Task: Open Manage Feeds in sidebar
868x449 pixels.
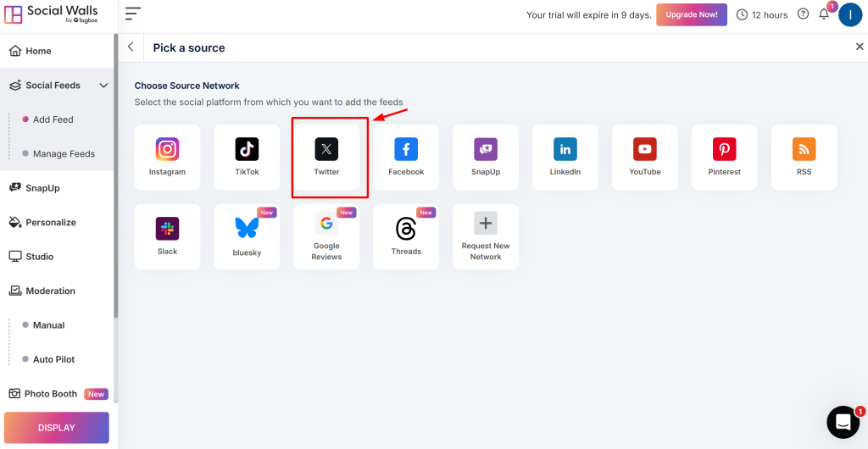Action: tap(64, 153)
